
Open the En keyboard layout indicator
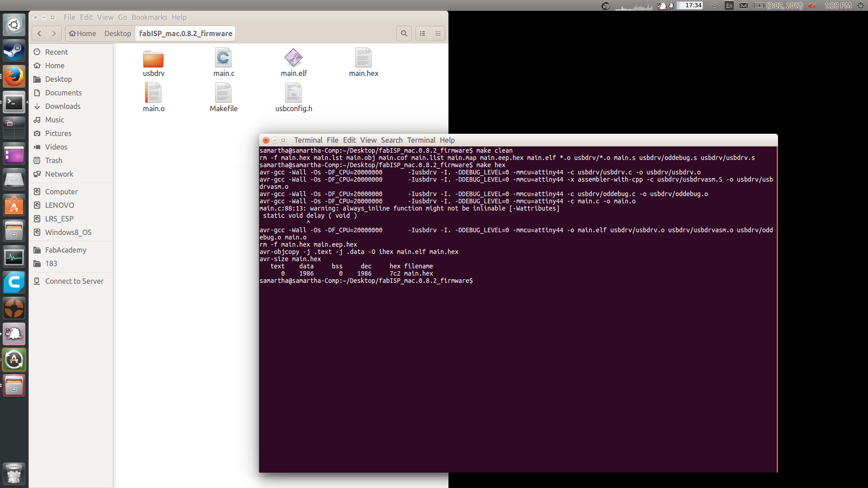(x=729, y=5)
